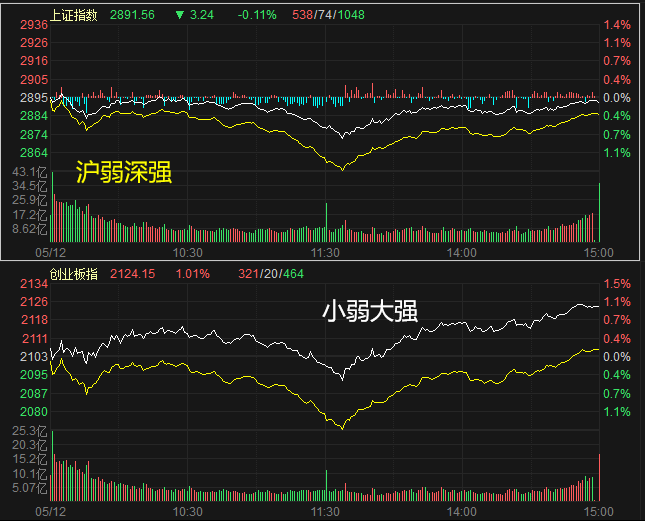Click the 2103 ChiNext baseline label
645x521 pixels.
click(x=34, y=357)
